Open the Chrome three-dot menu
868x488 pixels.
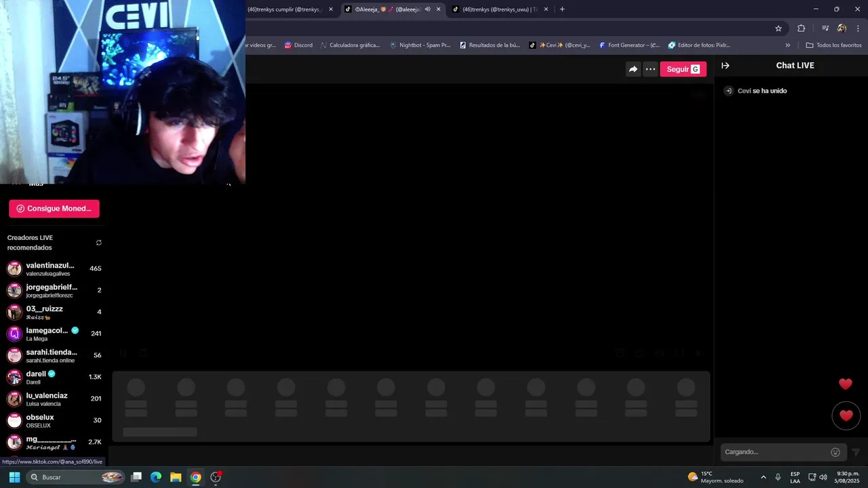pyautogui.click(x=858, y=28)
